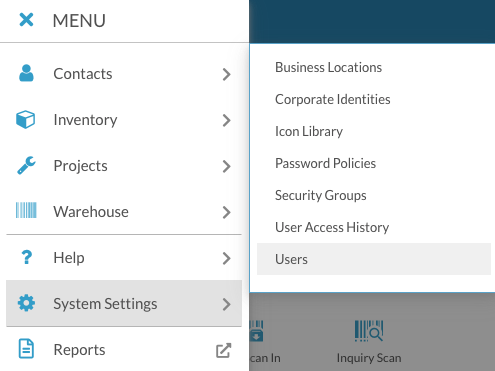Viewport: 495px width, 371px height.
Task: Open the Warehouse menu item
Action: (x=124, y=212)
